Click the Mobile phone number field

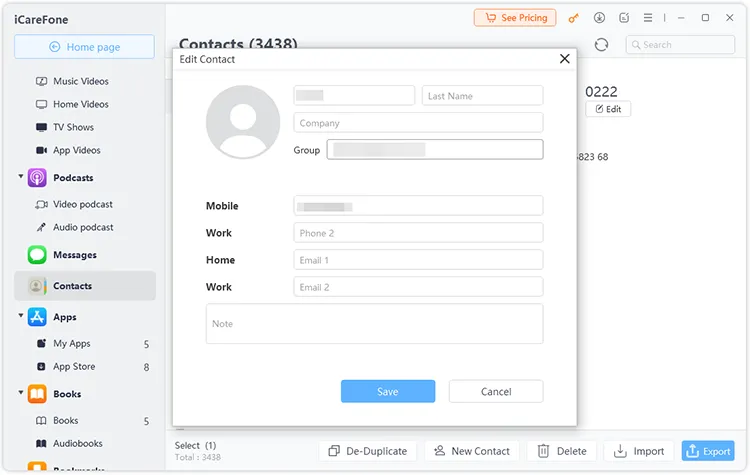click(x=418, y=206)
